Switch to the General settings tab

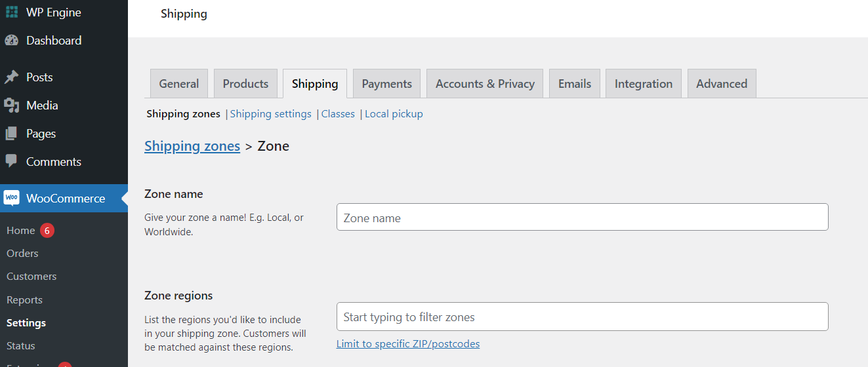(x=178, y=84)
